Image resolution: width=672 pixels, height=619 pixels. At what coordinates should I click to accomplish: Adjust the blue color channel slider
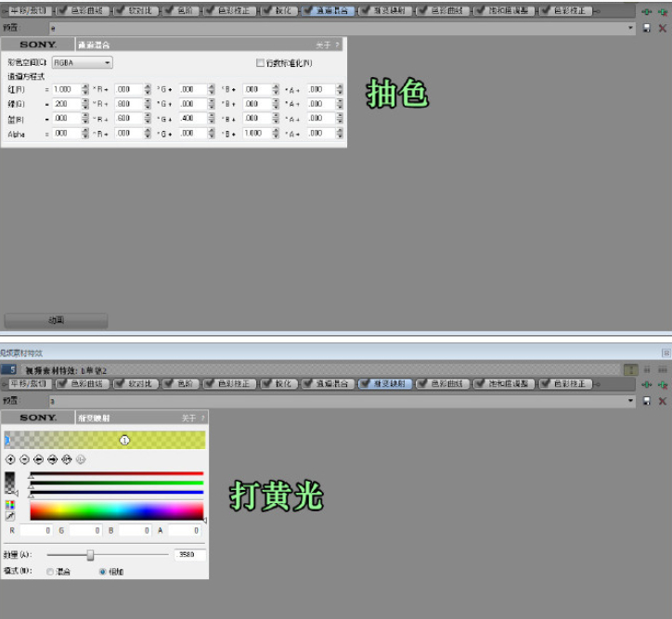[117, 493]
